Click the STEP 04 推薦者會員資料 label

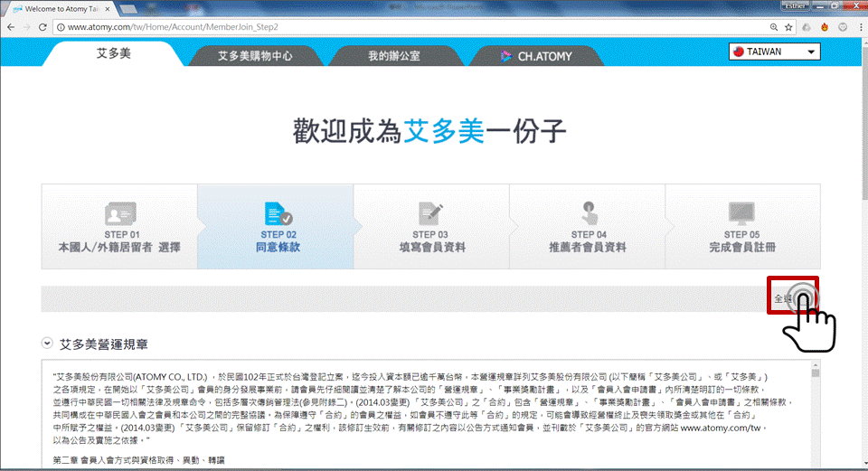click(588, 241)
